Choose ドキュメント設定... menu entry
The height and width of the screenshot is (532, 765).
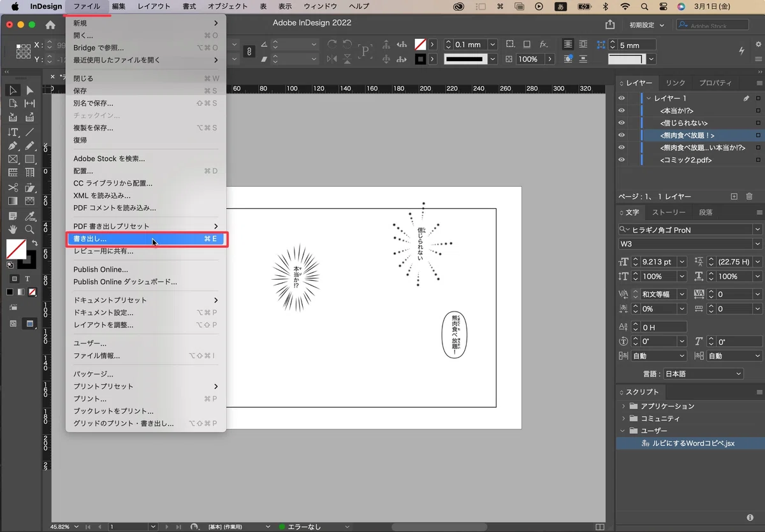pos(146,313)
